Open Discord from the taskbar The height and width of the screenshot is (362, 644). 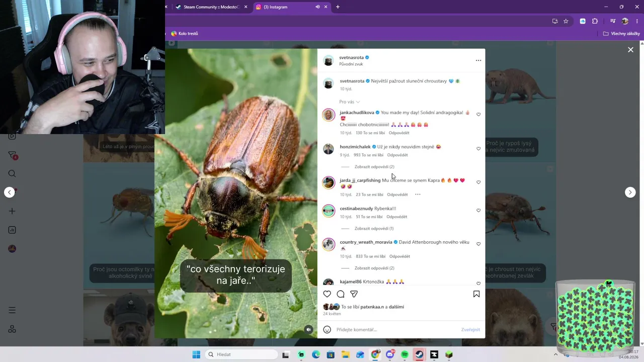pos(390,354)
